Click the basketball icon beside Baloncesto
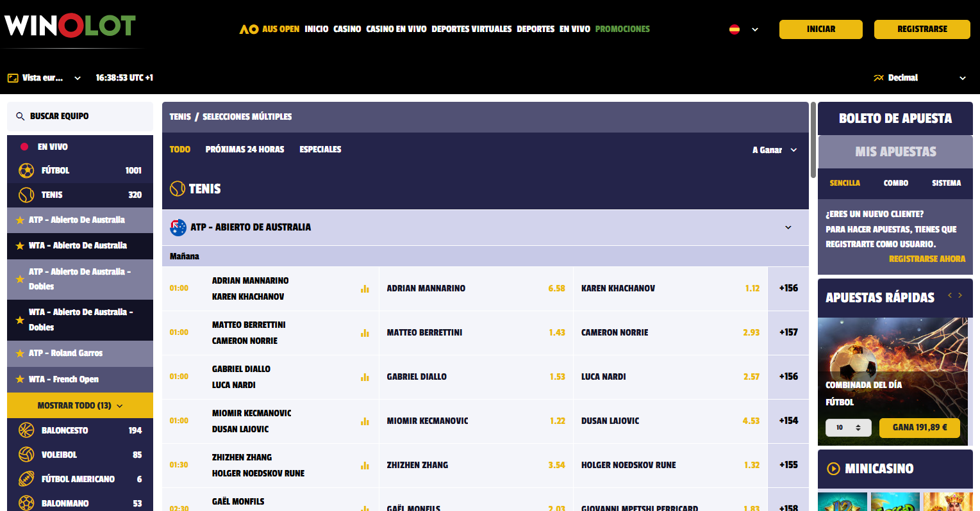 tap(26, 430)
